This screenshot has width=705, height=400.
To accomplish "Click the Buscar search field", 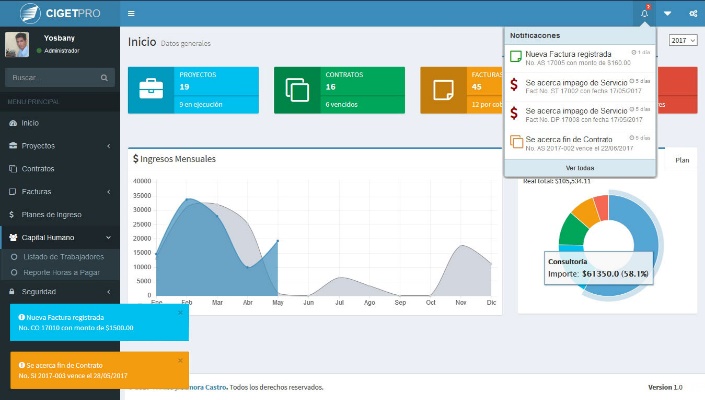I will click(52, 77).
